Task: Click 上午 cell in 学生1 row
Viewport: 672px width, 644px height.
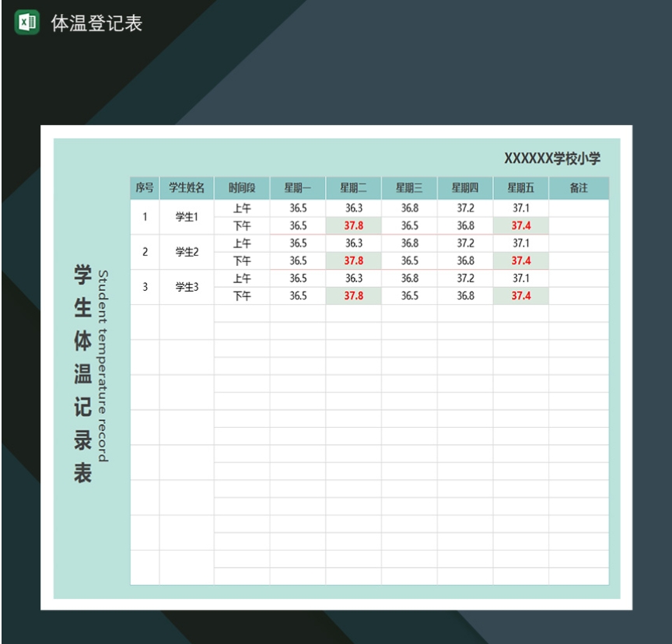Action: click(242, 208)
